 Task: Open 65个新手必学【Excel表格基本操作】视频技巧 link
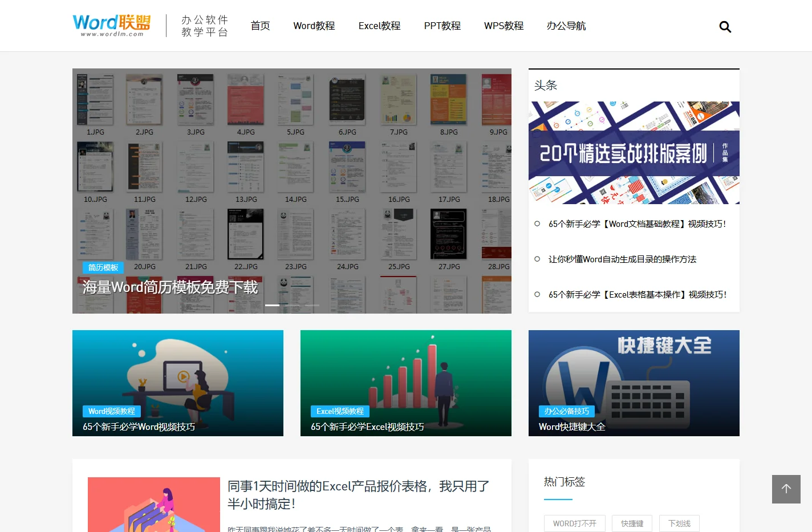pos(638,295)
